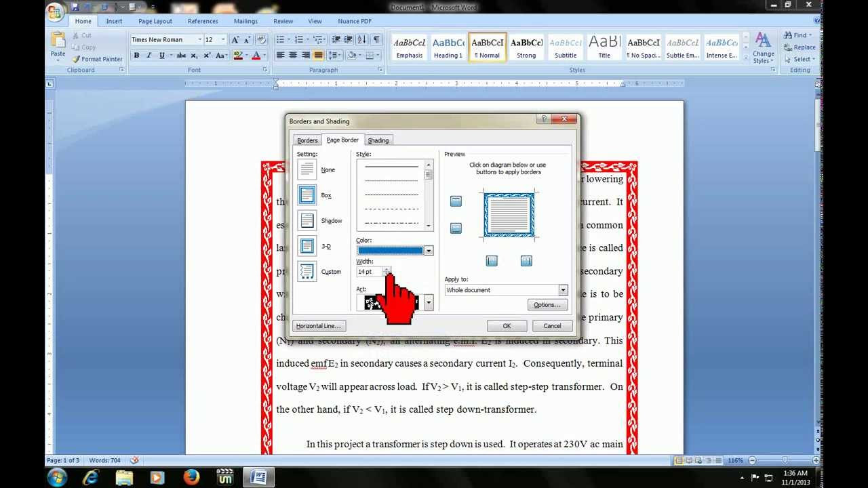Click the Subscript icon
The height and width of the screenshot is (488, 868).
pyautogui.click(x=194, y=56)
